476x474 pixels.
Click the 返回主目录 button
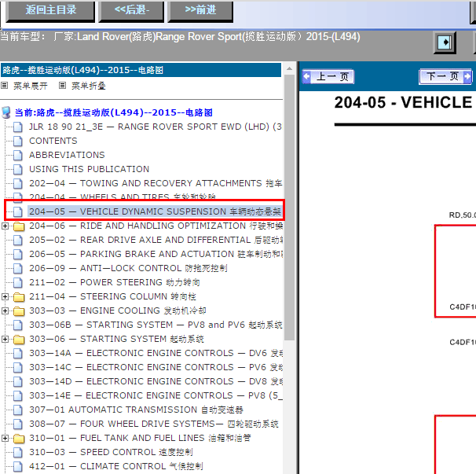click(x=50, y=11)
